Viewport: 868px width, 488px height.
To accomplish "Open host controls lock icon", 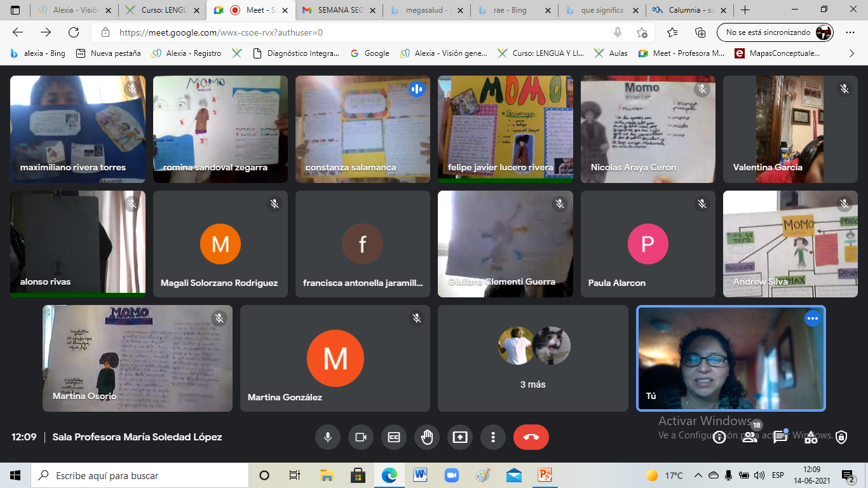I will tap(841, 437).
